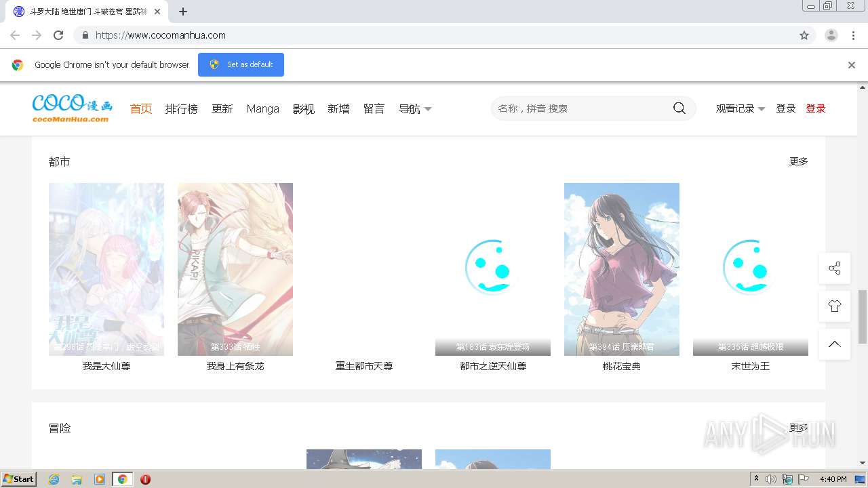Close the cocomanhua browser tab
Image resolution: width=868 pixels, height=488 pixels.
157,12
